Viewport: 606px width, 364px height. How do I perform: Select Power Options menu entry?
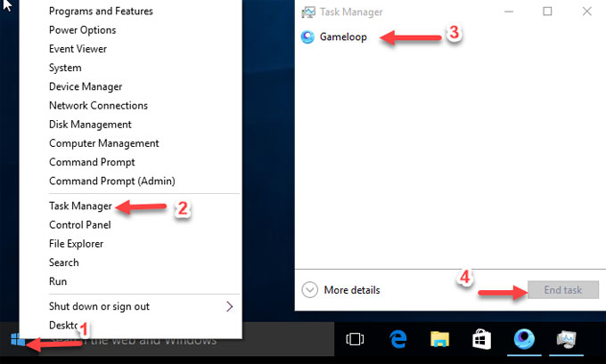82,30
